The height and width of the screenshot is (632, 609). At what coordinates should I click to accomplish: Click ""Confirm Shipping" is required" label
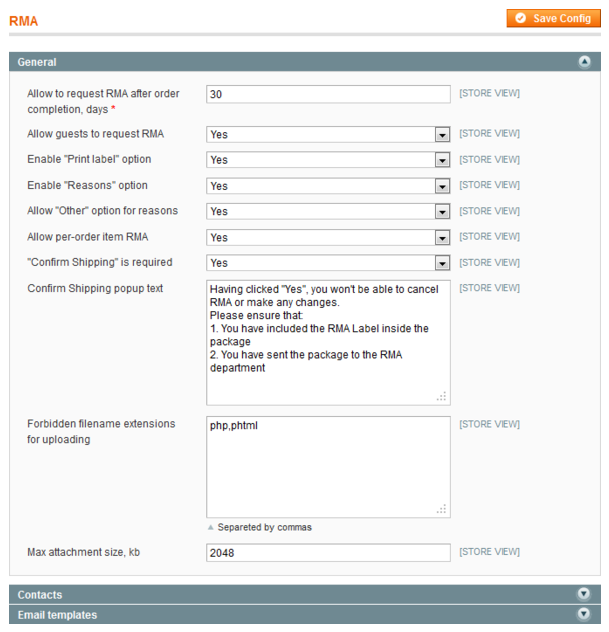100,262
